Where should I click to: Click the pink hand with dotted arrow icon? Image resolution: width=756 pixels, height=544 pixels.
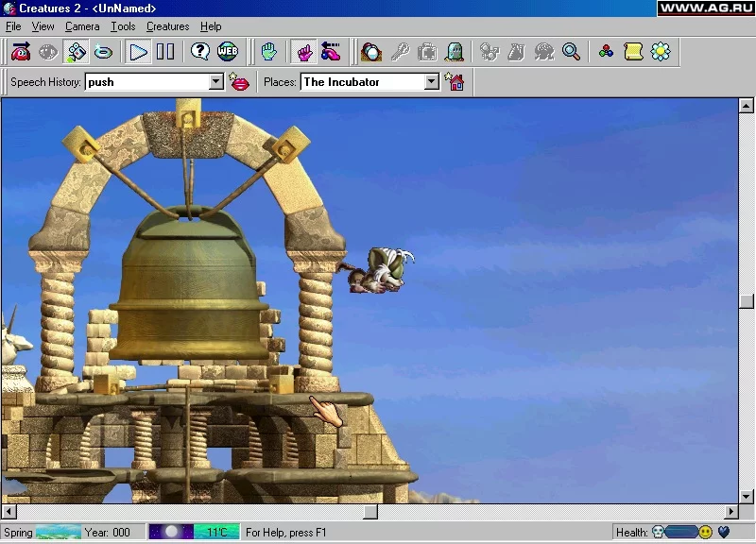click(x=331, y=52)
